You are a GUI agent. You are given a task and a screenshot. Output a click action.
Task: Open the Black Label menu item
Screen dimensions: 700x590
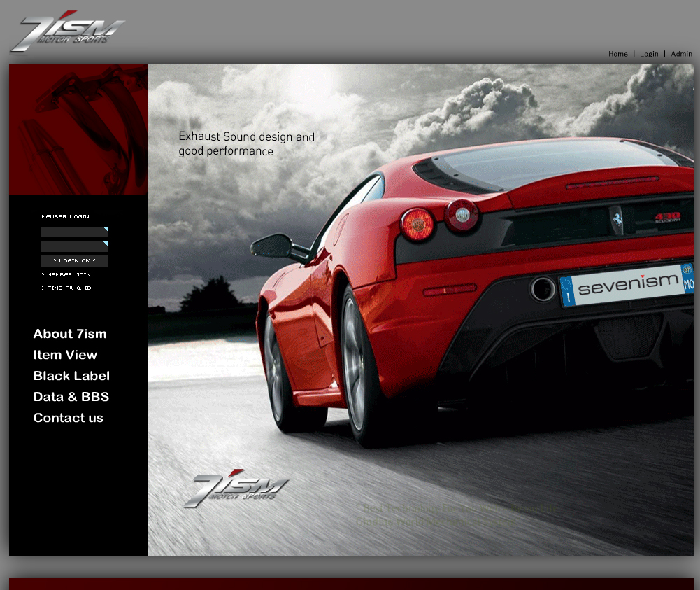click(x=71, y=376)
